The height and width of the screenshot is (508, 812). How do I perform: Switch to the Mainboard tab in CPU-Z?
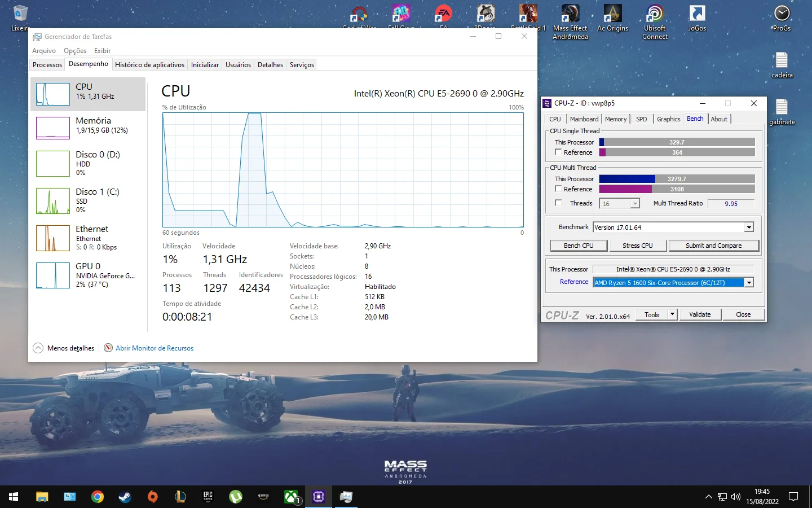[584, 119]
